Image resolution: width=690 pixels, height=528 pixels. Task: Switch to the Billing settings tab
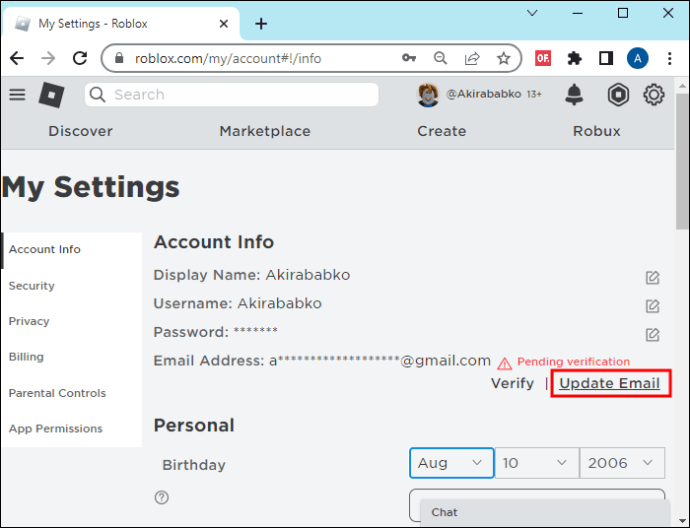click(x=72, y=357)
